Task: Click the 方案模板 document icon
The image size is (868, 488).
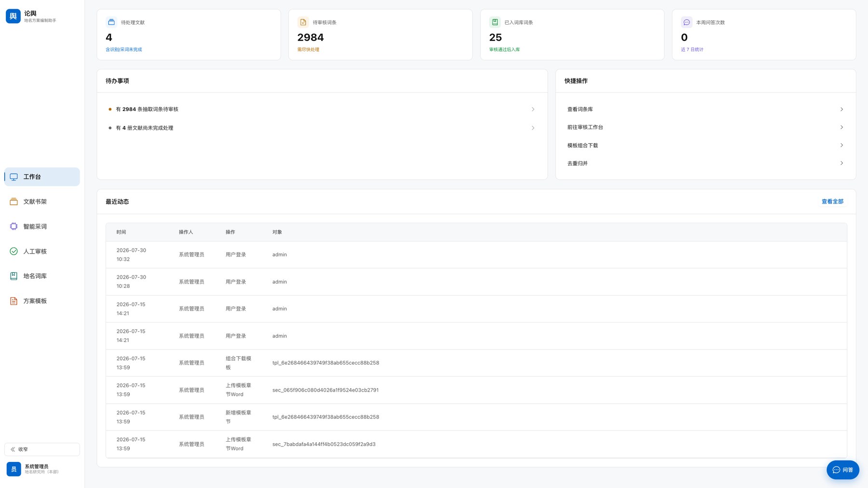Action: click(14, 301)
